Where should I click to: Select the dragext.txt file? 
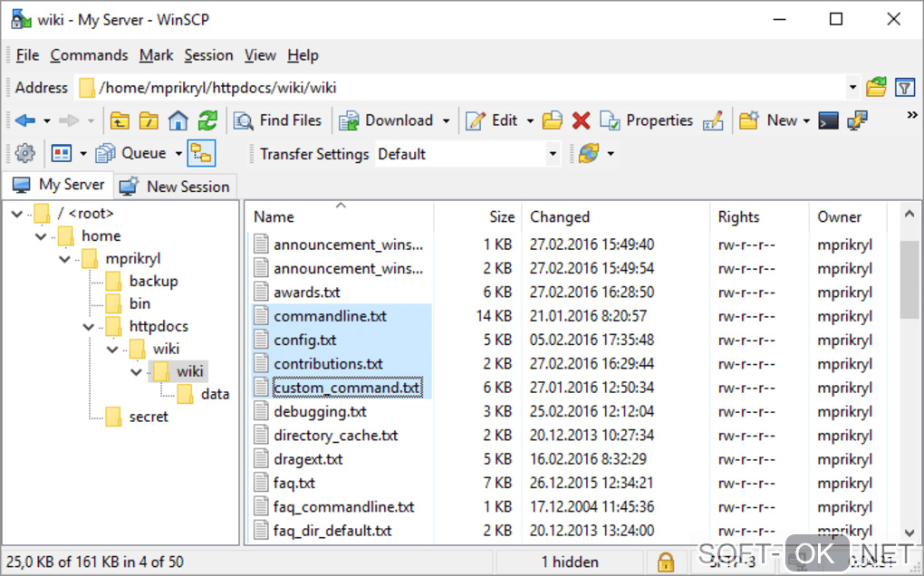click(x=308, y=459)
